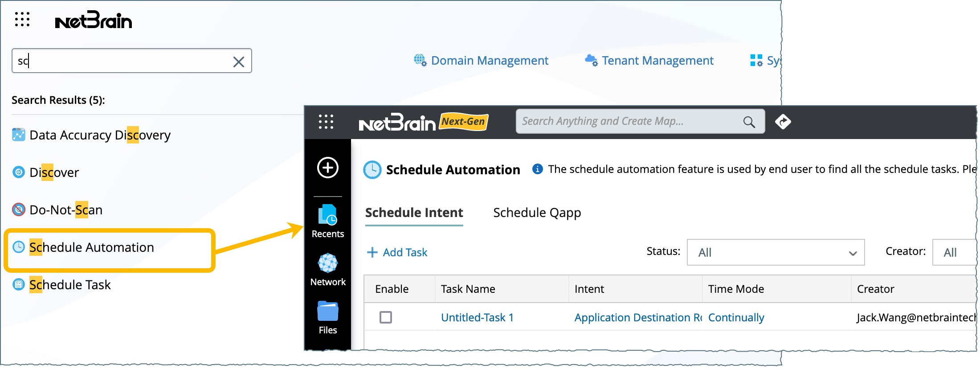This screenshot has height=369, width=980.
Task: Open the Network sidebar item
Action: 328,270
